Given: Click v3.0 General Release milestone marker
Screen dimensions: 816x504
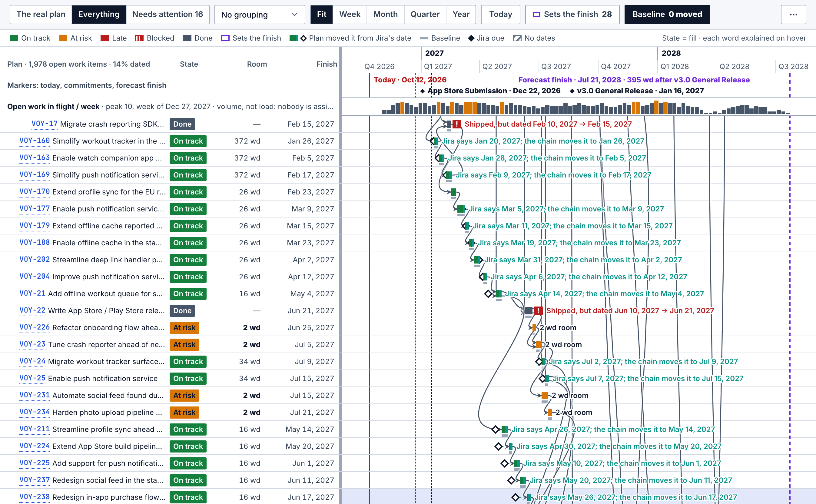Looking at the screenshot, I should click(637, 91).
